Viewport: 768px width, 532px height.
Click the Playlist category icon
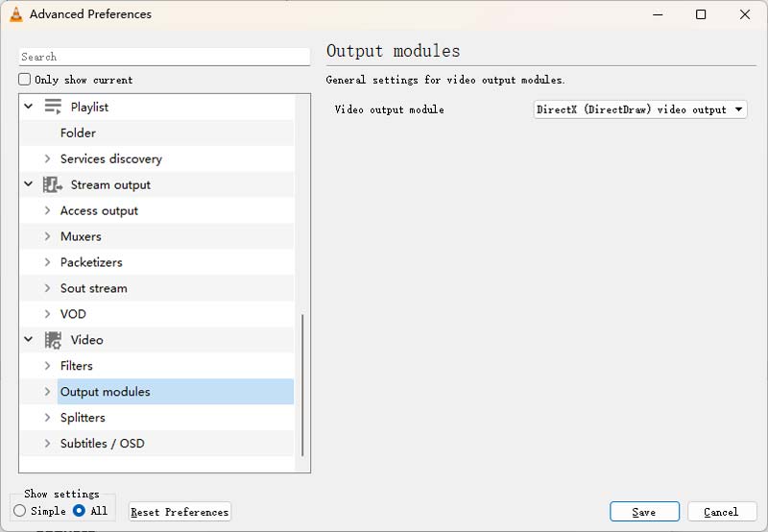[x=53, y=107]
